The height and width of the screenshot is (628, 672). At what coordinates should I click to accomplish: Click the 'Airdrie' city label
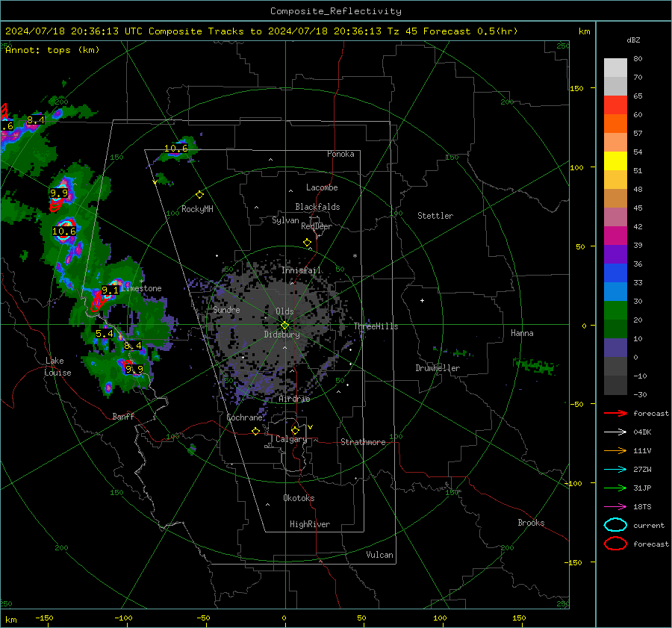point(294,399)
